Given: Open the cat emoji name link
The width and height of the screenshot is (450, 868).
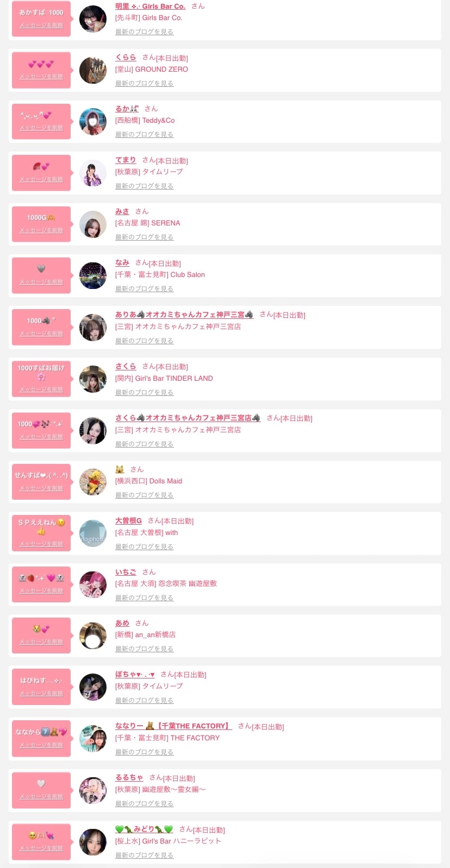Looking at the screenshot, I should (120, 469).
